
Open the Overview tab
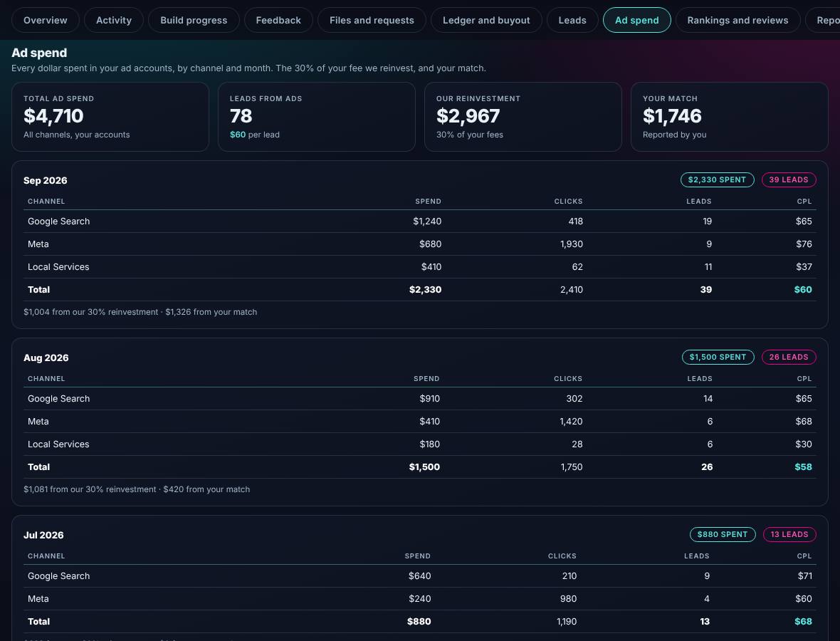(46, 21)
